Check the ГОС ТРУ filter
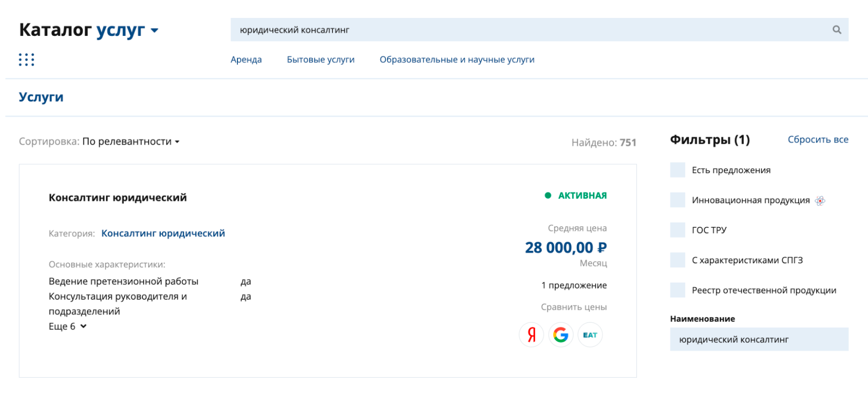The height and width of the screenshot is (409, 868). point(677,230)
